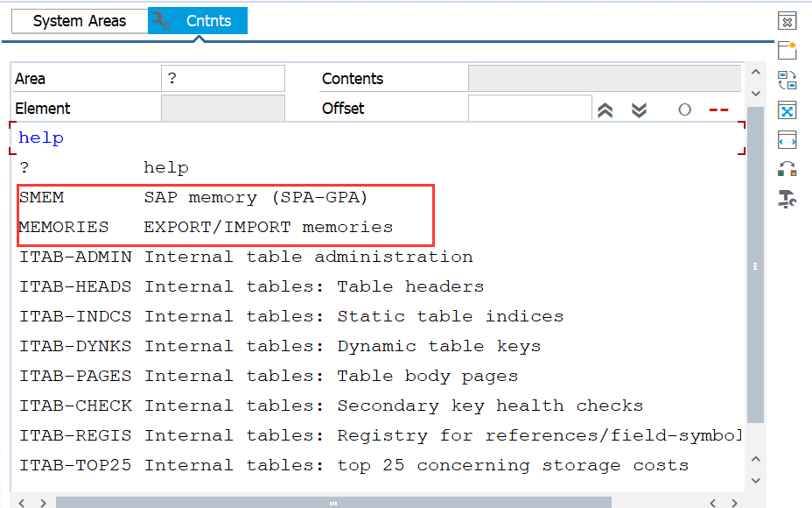Click the circle indicator next to Offset
Viewport: 812px width, 508px height.
tap(684, 109)
